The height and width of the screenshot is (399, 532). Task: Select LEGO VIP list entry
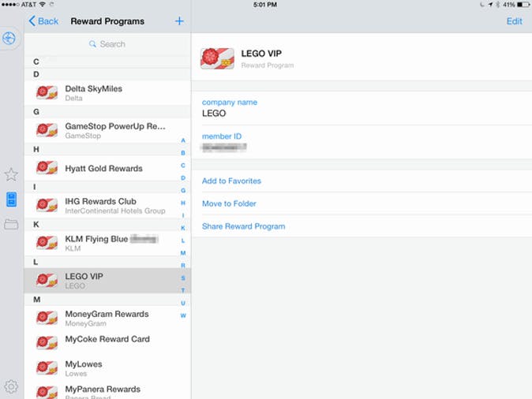click(x=107, y=281)
